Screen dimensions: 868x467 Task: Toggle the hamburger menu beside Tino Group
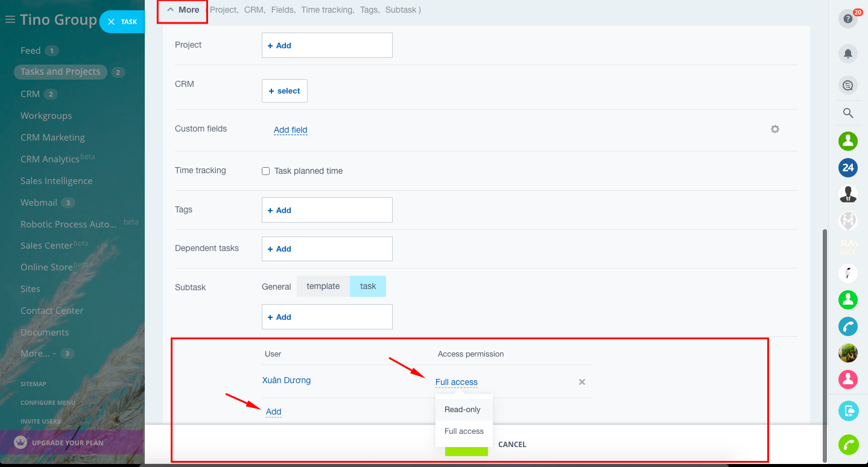(10, 20)
